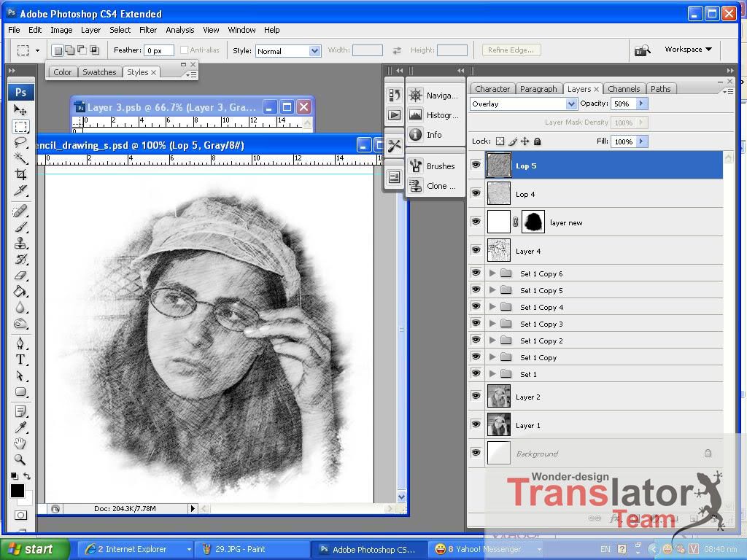
Task: Select the Healing Brush tool
Action: (20, 211)
